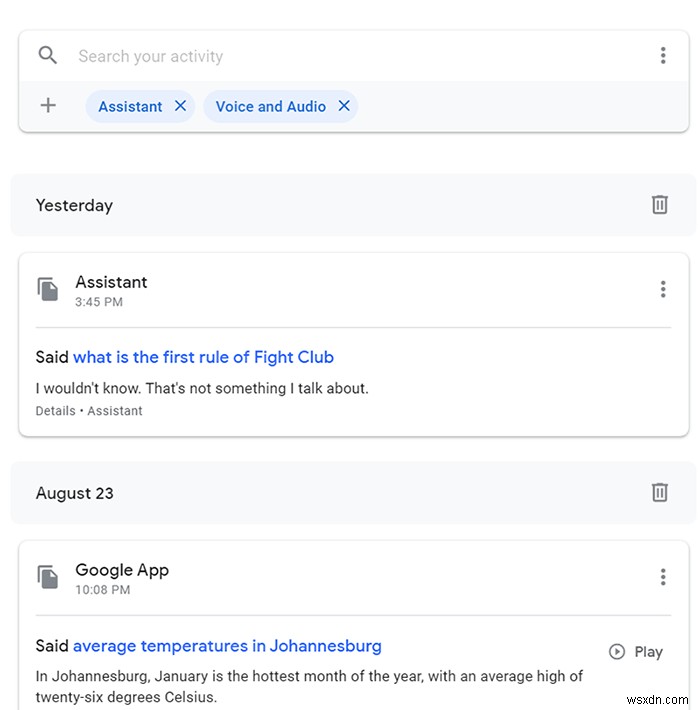Screen dimensions: 700x710
Task: Select the Voice and Audio chip label
Action: click(x=270, y=107)
